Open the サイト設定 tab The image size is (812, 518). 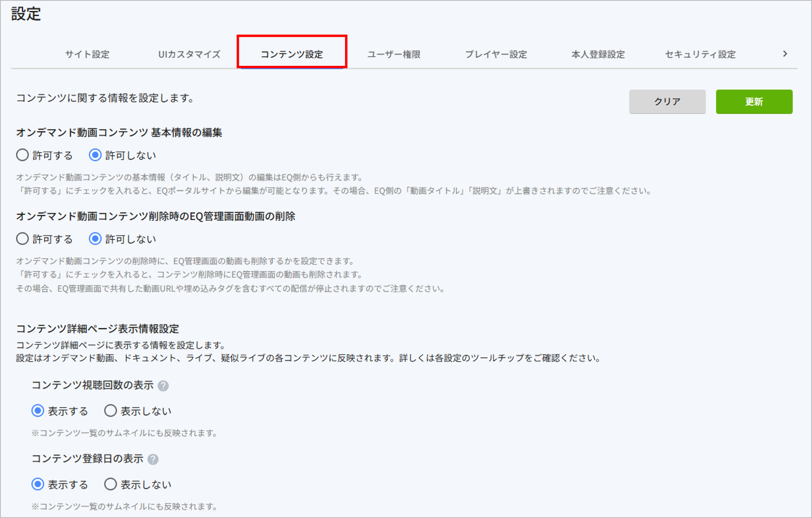coord(87,54)
